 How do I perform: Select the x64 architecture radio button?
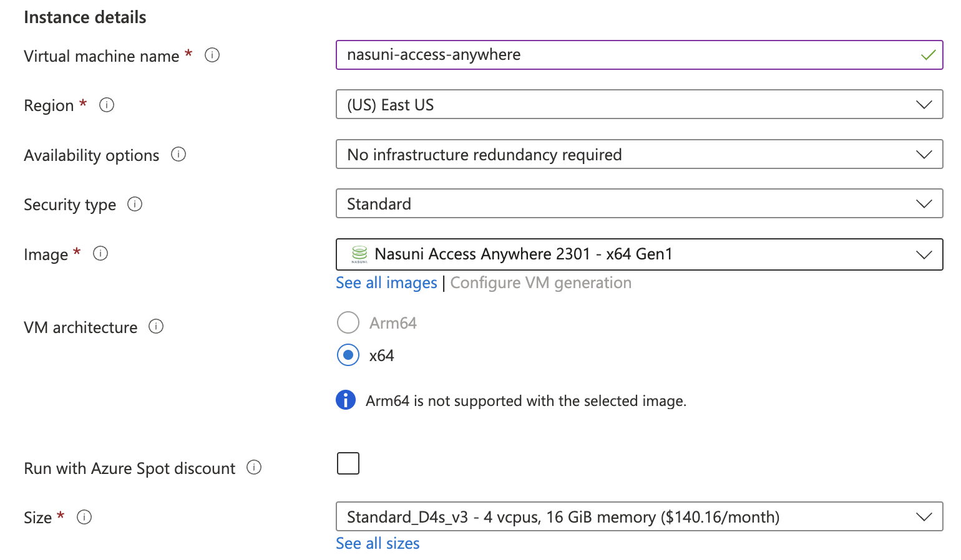[348, 355]
